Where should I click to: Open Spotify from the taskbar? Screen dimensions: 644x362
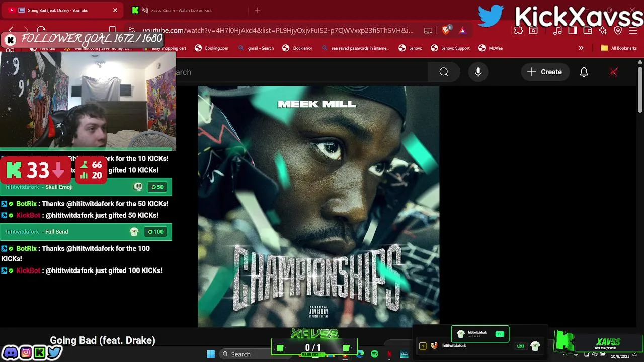[x=375, y=354]
